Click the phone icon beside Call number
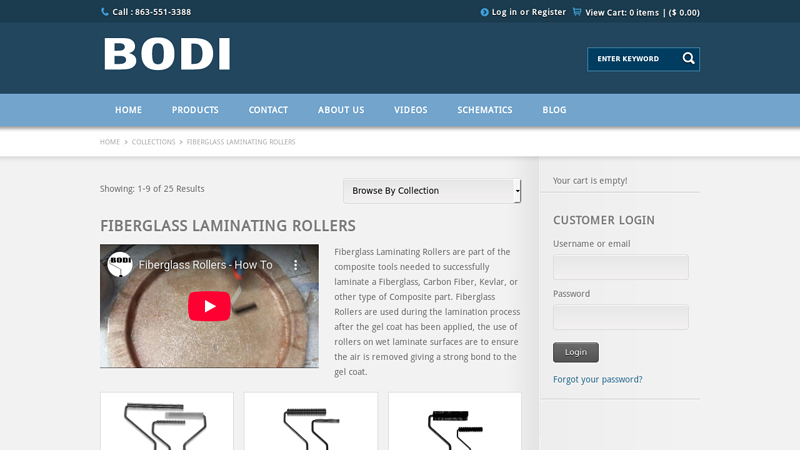The image size is (800, 450). [x=105, y=12]
